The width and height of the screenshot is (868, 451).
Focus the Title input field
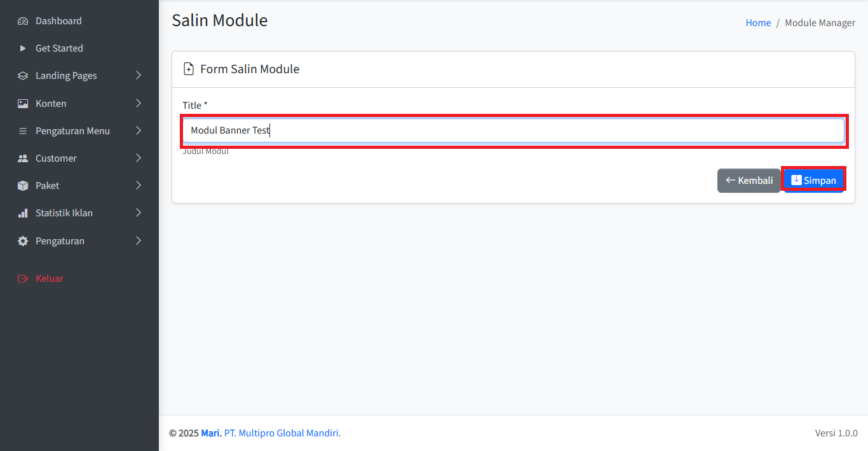[513, 131]
